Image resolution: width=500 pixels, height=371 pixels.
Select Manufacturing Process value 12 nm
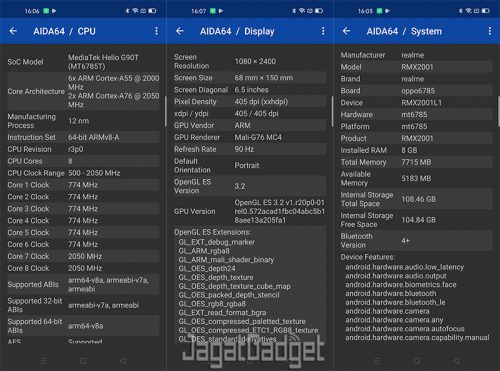click(x=78, y=121)
